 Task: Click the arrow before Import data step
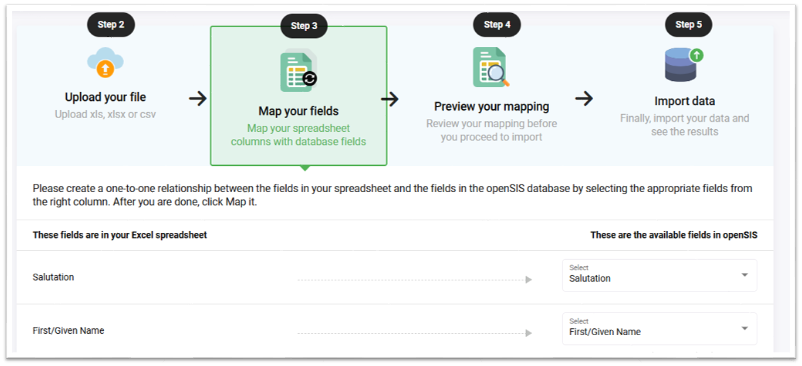(584, 98)
